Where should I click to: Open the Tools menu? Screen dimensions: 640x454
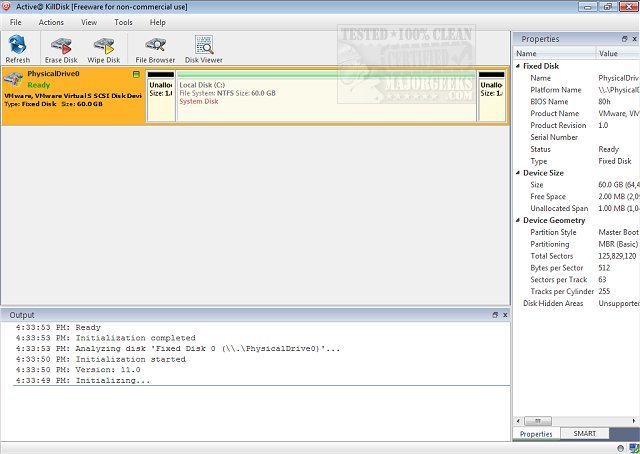coord(123,22)
